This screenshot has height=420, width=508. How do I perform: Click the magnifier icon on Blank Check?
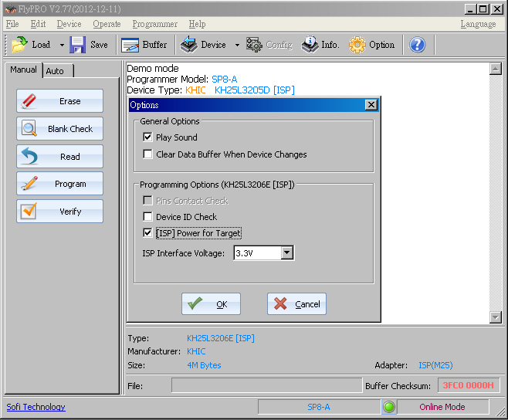pos(29,129)
